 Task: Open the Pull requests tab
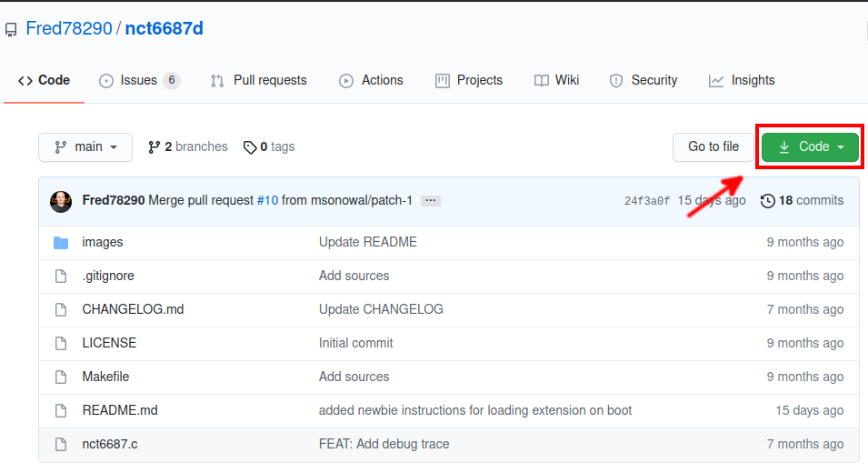pyautogui.click(x=259, y=80)
